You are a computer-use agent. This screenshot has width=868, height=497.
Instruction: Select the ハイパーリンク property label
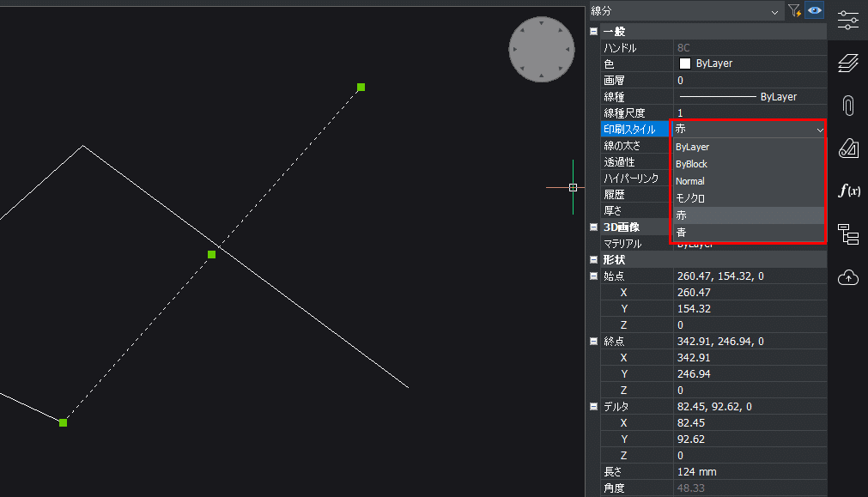click(x=630, y=179)
